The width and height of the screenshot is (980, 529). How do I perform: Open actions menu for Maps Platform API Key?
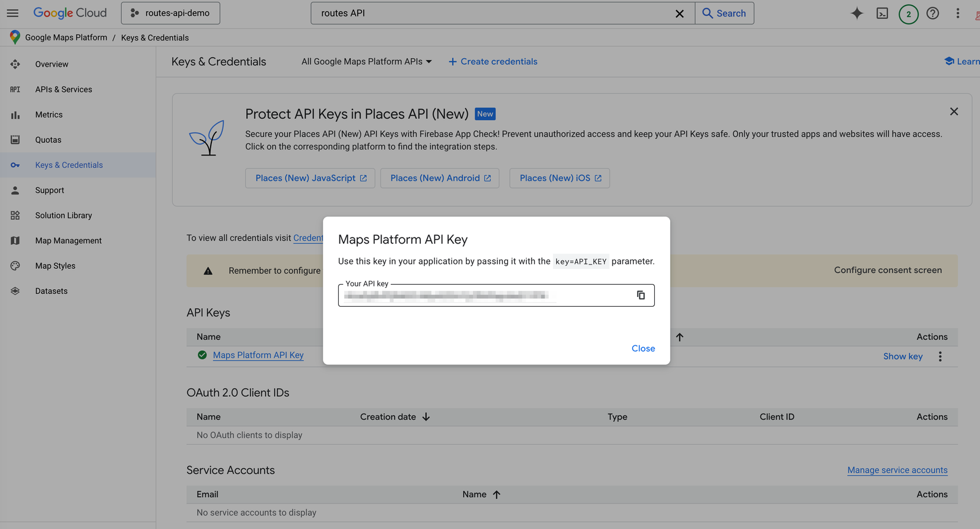coord(940,356)
